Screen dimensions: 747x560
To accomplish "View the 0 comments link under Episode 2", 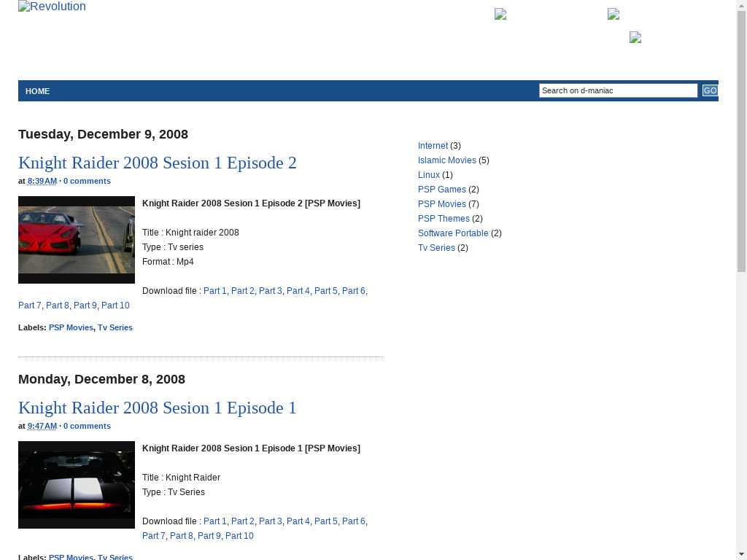I will click(x=87, y=181).
